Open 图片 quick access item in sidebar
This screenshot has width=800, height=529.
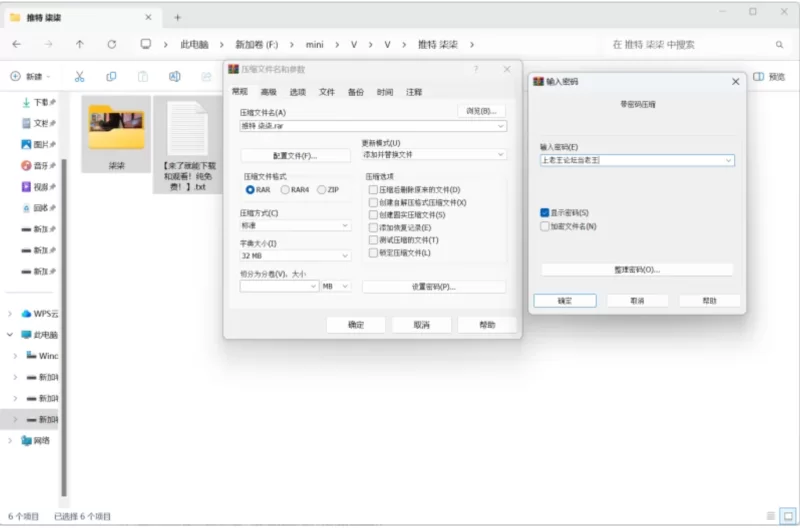click(39, 144)
